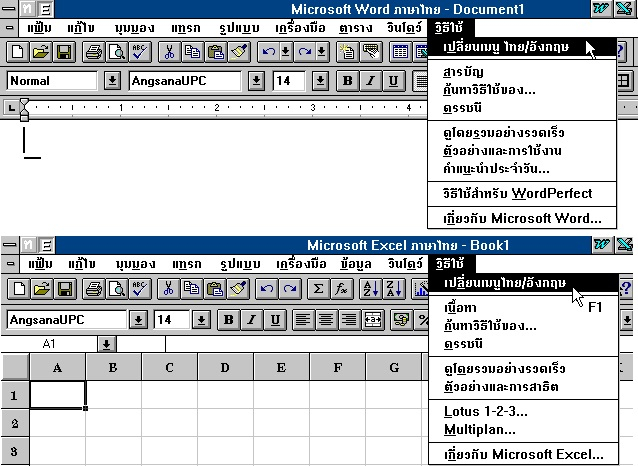Open the ตาราง menu in Word

pos(356,28)
